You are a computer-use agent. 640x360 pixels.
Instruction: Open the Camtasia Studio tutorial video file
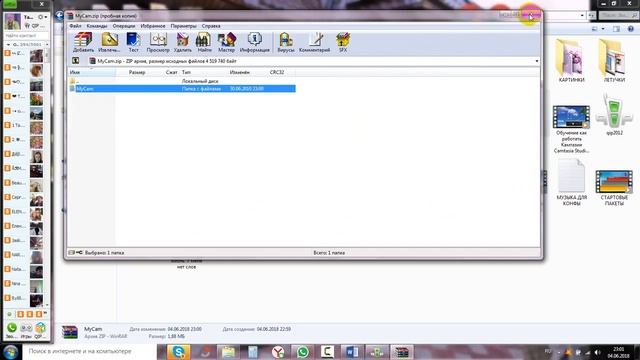point(571,129)
